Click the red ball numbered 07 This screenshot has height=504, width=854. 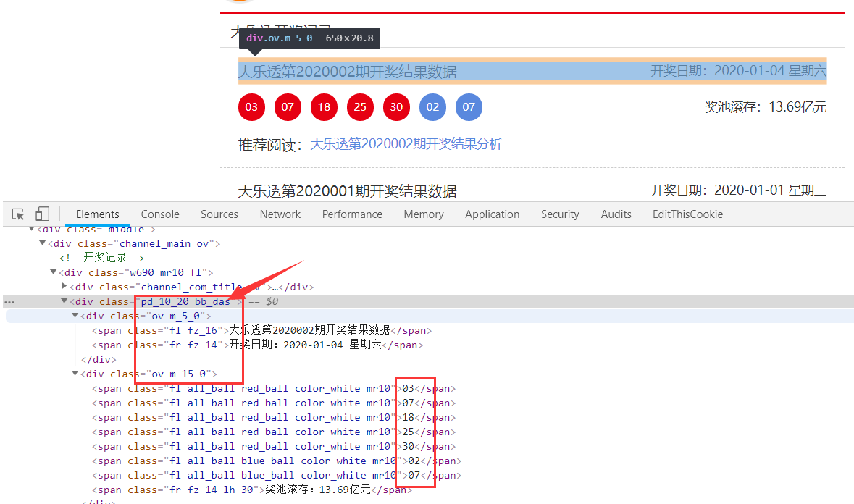(288, 107)
